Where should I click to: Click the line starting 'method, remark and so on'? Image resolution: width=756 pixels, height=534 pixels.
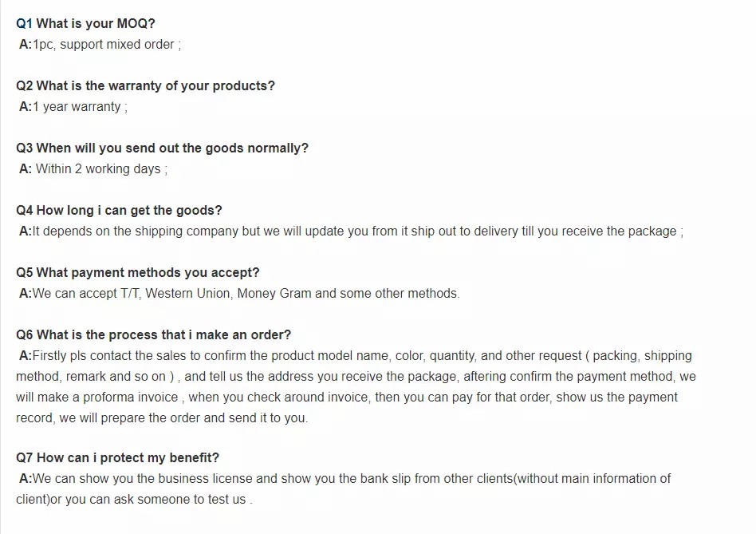[356, 377]
